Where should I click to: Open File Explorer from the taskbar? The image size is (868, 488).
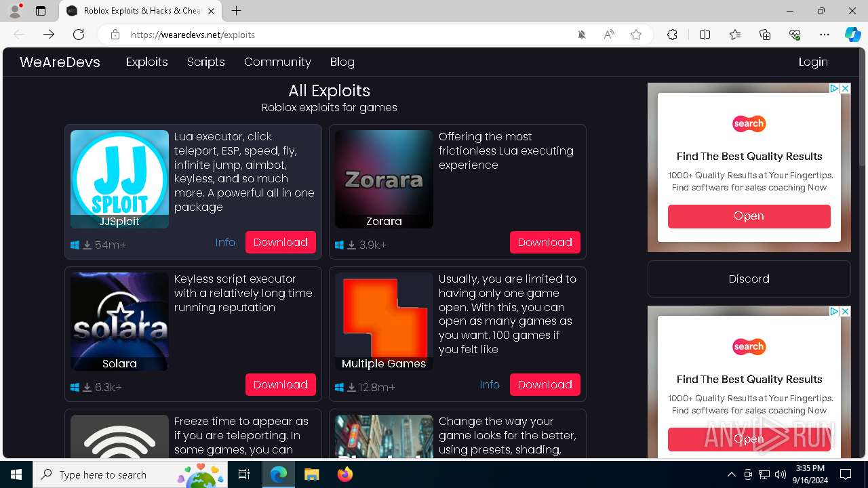[x=311, y=474]
